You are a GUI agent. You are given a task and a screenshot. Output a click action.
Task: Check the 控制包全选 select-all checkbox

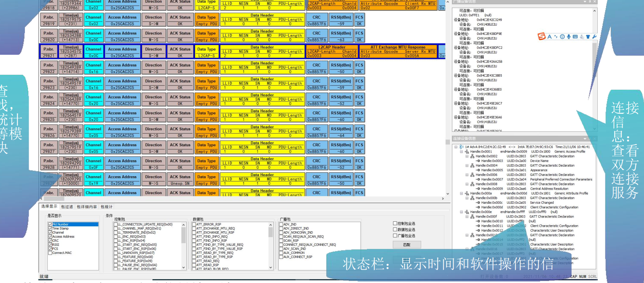(395, 223)
